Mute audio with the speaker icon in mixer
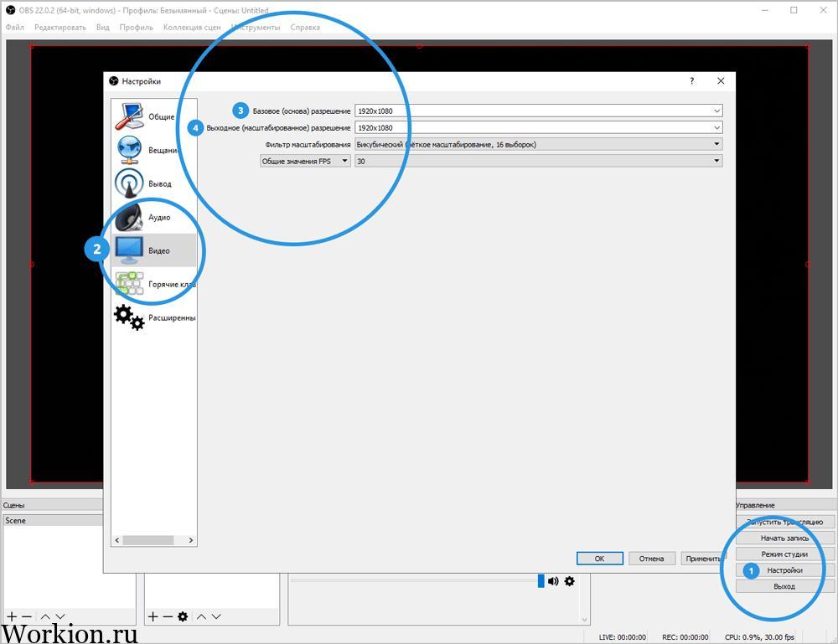838x644 pixels. coord(553,581)
